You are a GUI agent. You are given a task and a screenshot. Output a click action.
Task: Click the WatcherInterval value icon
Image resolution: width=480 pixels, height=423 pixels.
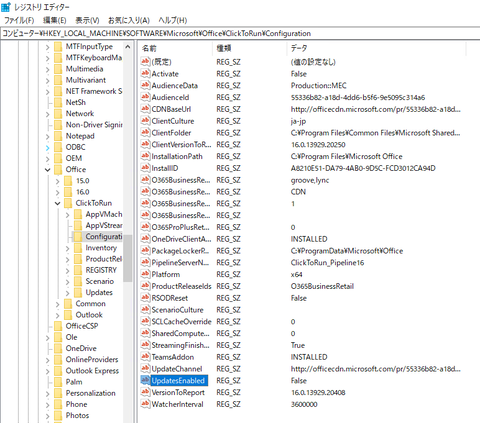(145, 404)
